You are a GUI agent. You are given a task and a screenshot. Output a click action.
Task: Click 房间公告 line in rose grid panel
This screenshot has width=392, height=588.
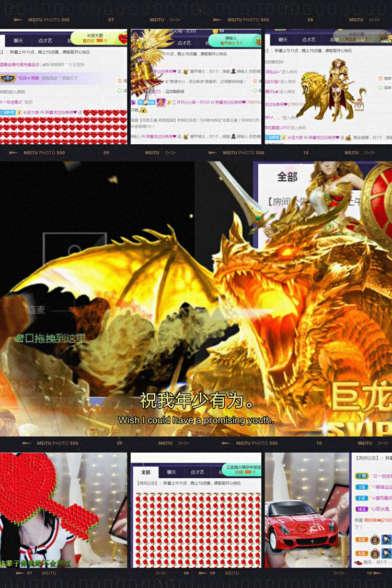point(189,483)
